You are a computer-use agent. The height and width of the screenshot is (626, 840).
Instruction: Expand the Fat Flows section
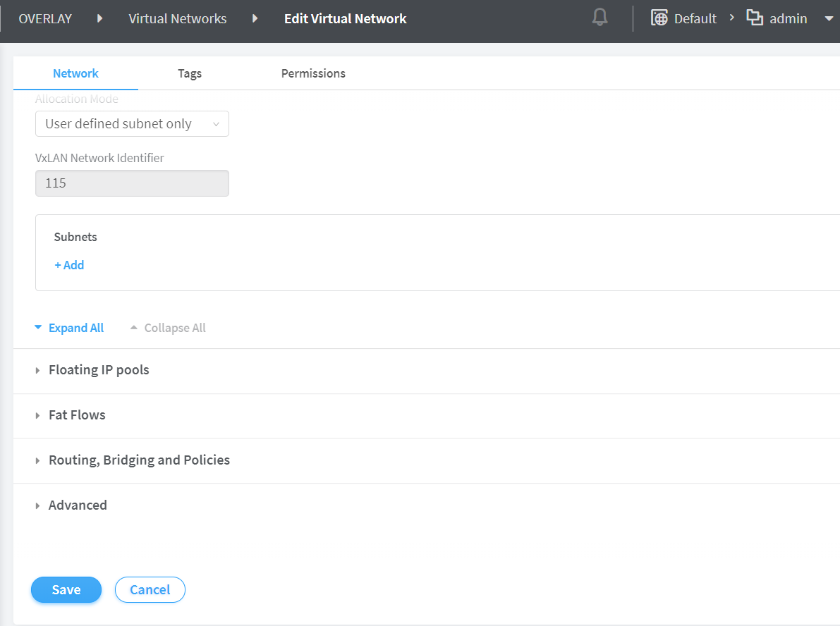76,415
